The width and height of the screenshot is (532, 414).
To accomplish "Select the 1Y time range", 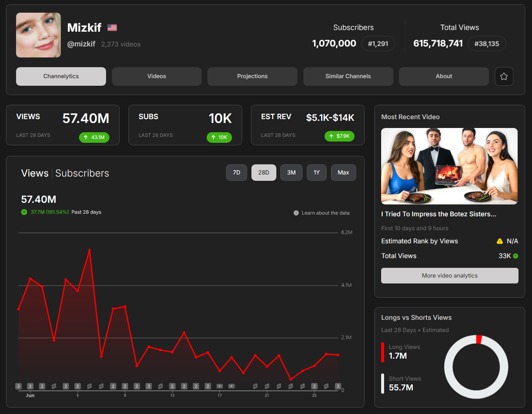I will pyautogui.click(x=316, y=173).
